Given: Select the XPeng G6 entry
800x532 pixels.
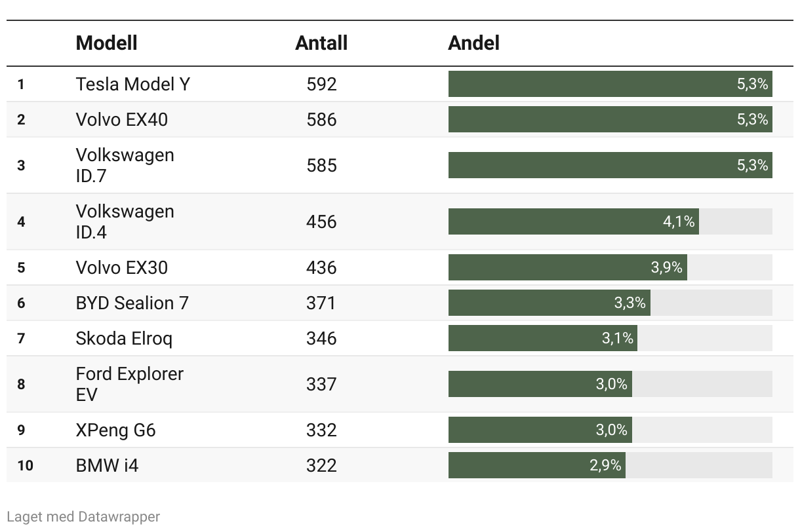Looking at the screenshot, I should (115, 430).
